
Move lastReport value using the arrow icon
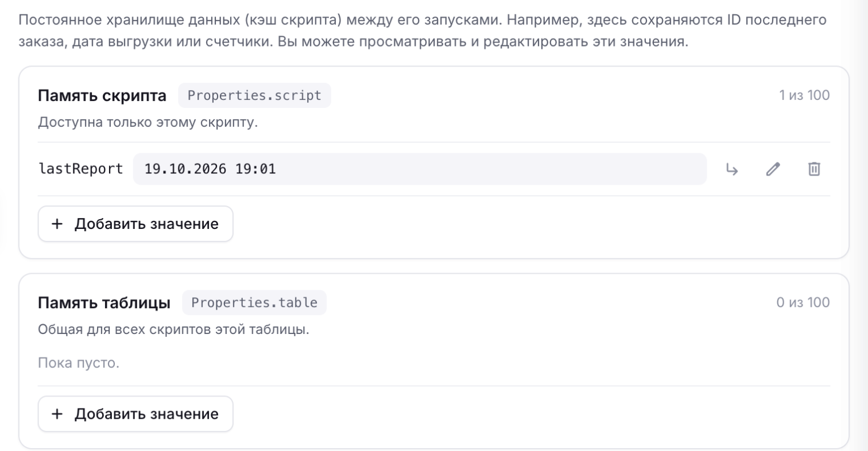pos(732,169)
